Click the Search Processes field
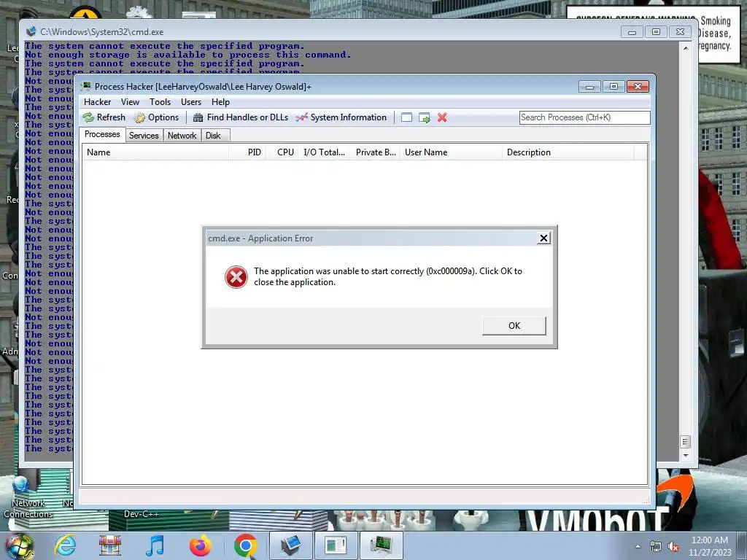The height and width of the screenshot is (560, 747). [x=584, y=117]
